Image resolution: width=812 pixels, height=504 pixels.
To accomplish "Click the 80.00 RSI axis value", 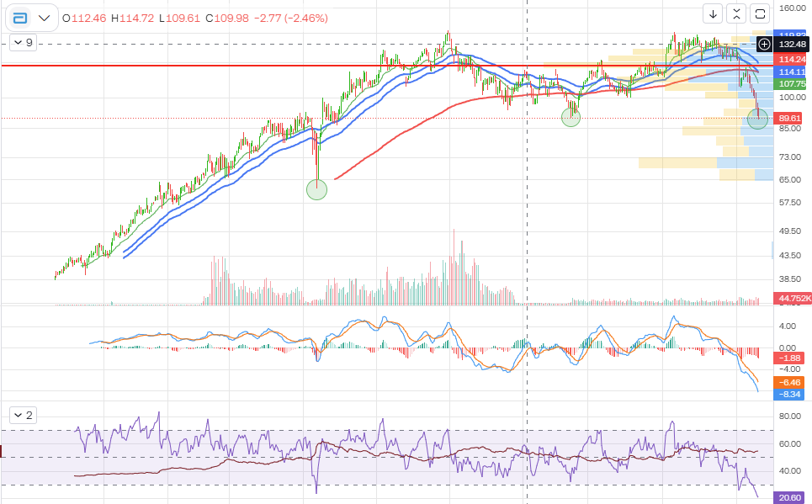I will click(790, 416).
